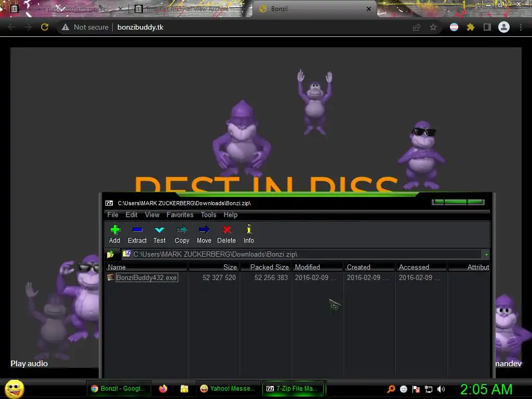Expand the 7-Zip address path dropdown
The image size is (532, 399).
486,255
